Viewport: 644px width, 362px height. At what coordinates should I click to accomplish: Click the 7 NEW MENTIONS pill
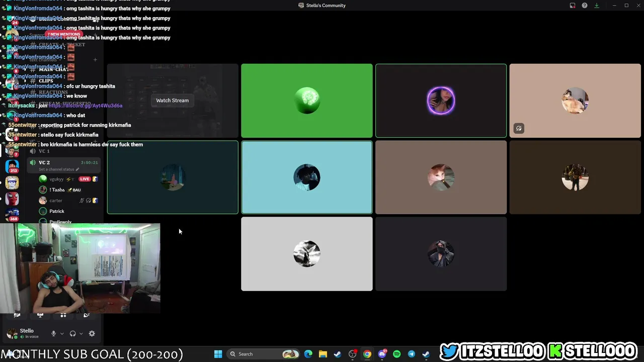63,34
